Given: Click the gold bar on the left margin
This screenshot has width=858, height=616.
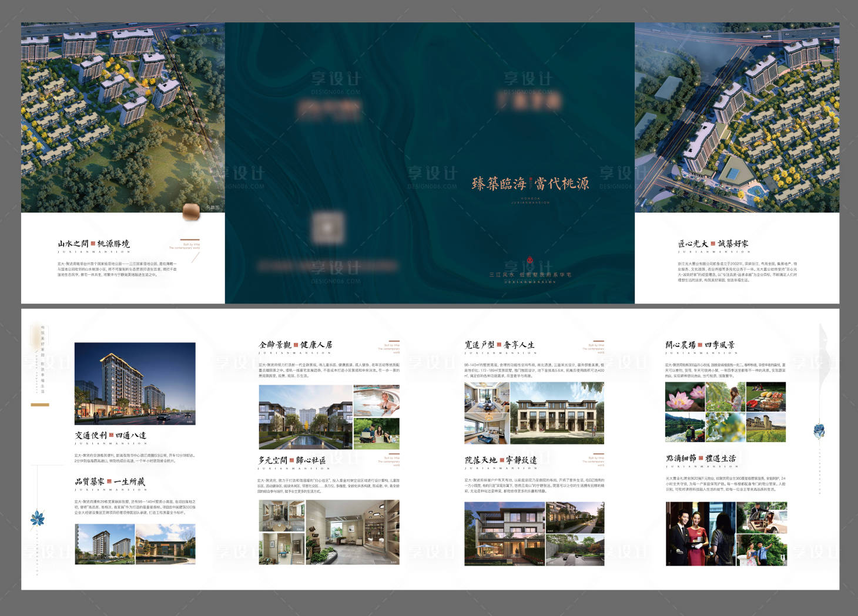Looking at the screenshot, I should click(40, 405).
